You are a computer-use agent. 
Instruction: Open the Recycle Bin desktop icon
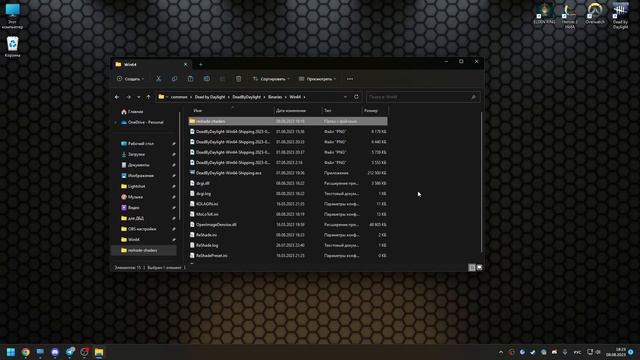tap(13, 47)
